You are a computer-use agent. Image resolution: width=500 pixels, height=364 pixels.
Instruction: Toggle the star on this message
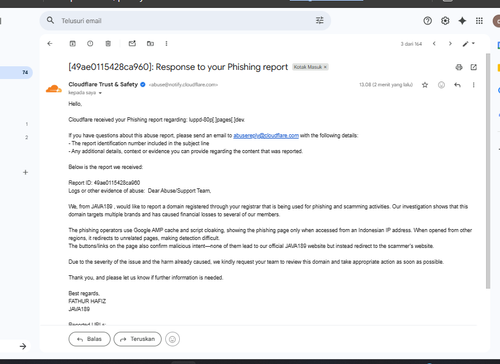pos(425,85)
